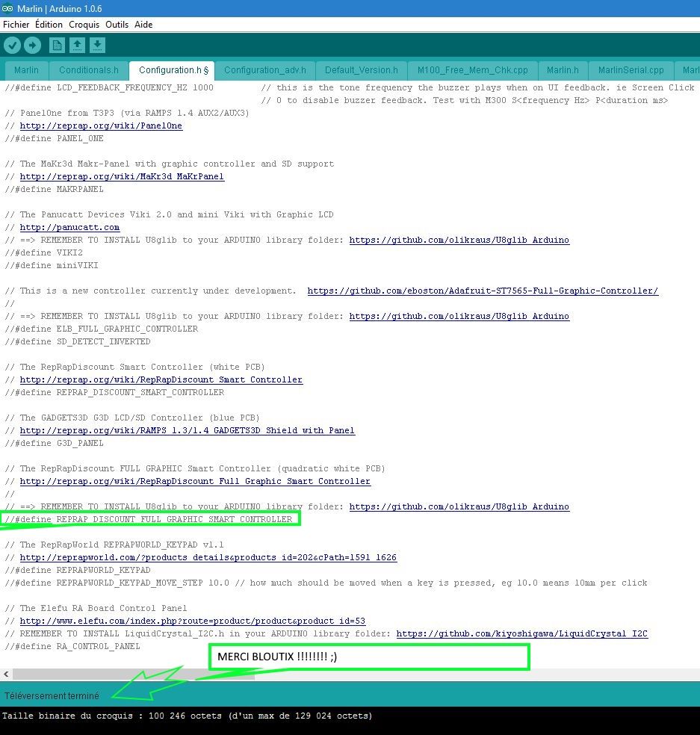Click the Arduino logo in title bar
The height and width of the screenshot is (735, 700).
7,8
